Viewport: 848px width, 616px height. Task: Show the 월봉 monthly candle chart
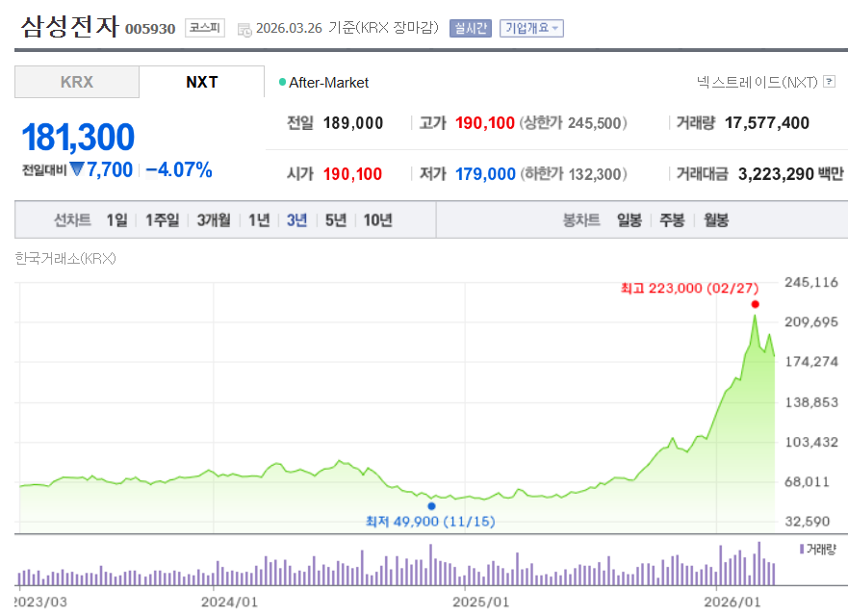[x=716, y=220]
